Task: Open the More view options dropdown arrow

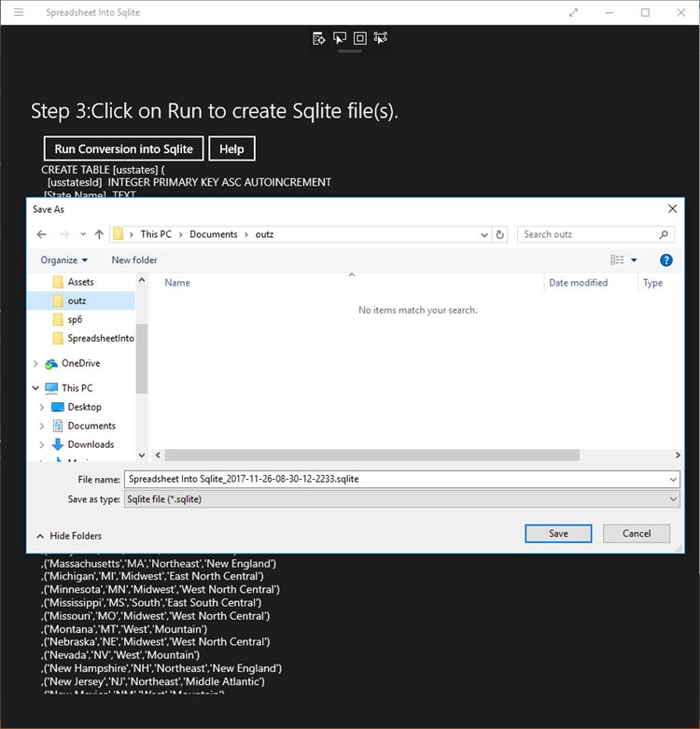Action: point(634,259)
